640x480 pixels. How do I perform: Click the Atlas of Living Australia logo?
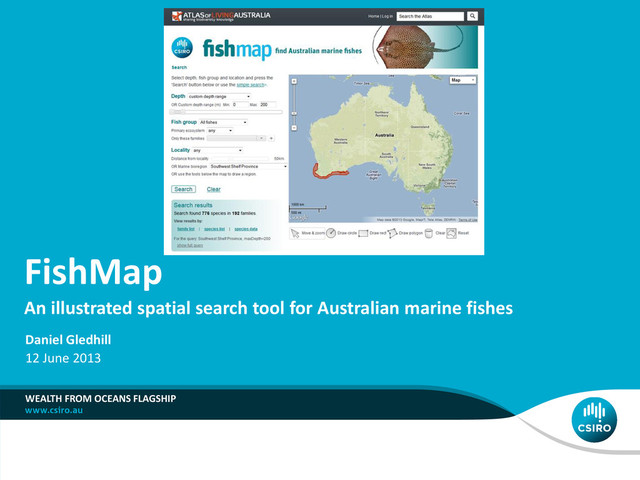(221, 16)
